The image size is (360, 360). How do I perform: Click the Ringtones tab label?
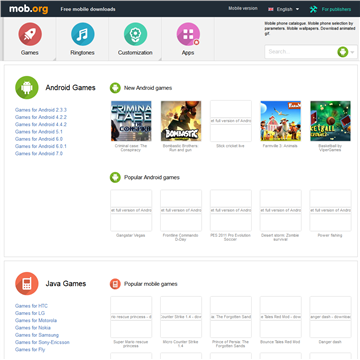pyautogui.click(x=82, y=53)
